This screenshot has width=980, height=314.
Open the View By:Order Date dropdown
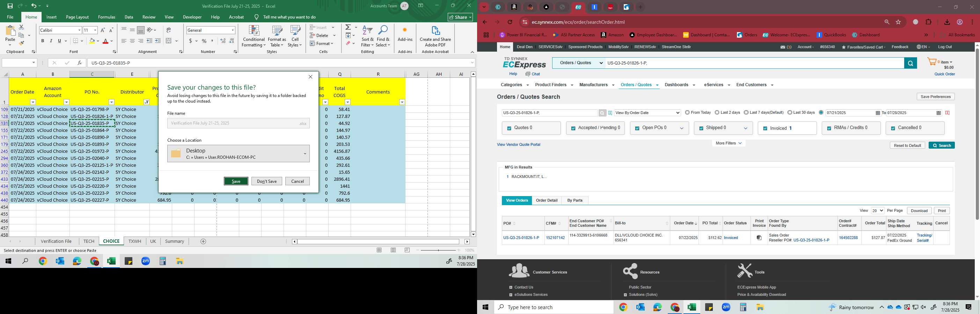(x=647, y=113)
